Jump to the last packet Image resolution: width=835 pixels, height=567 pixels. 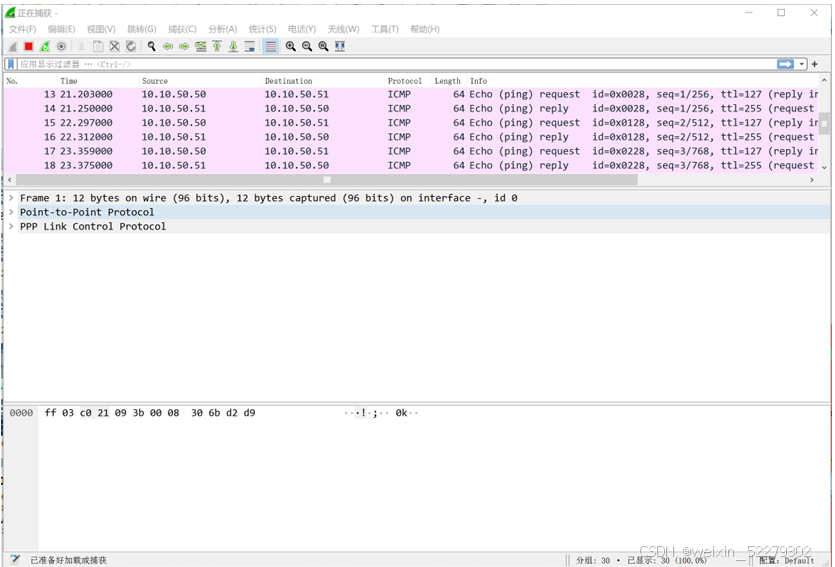tap(233, 46)
